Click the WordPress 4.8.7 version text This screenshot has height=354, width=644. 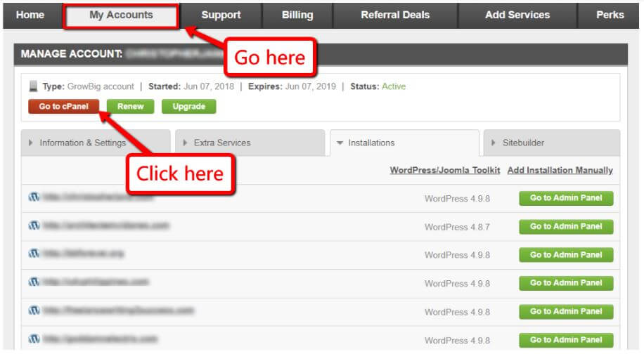[457, 227]
